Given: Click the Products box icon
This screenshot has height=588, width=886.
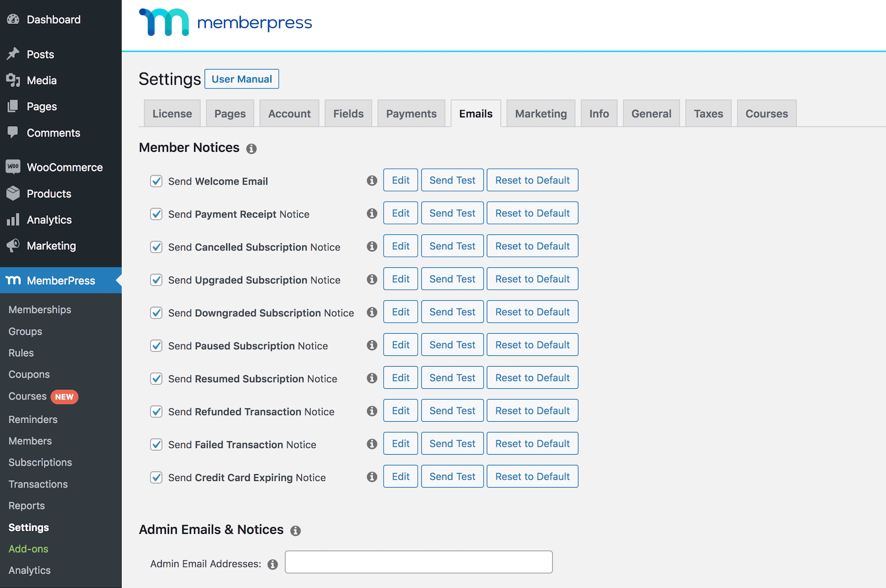Looking at the screenshot, I should point(13,194).
